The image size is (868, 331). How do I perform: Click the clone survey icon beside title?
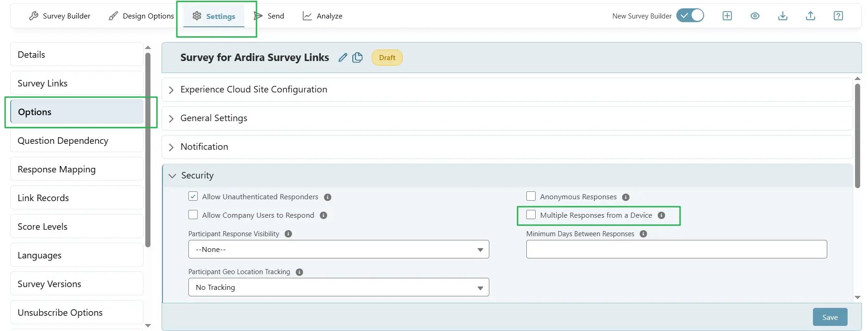(357, 57)
